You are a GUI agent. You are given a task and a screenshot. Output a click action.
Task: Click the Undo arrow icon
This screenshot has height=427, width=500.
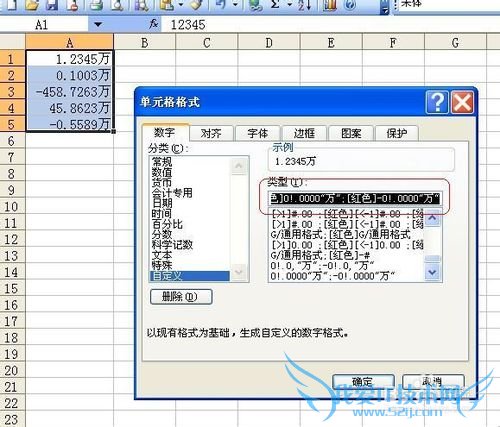point(221,5)
